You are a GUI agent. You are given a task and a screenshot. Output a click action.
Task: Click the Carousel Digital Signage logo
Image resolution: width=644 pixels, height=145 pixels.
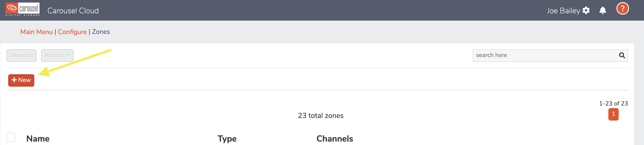pos(23,9)
